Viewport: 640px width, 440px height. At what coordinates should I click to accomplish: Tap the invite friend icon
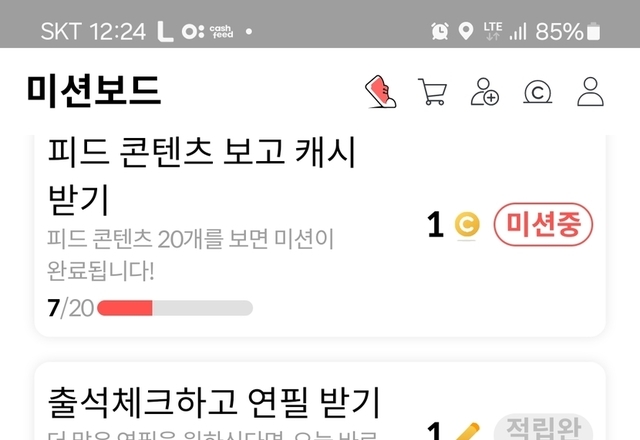[x=485, y=91]
